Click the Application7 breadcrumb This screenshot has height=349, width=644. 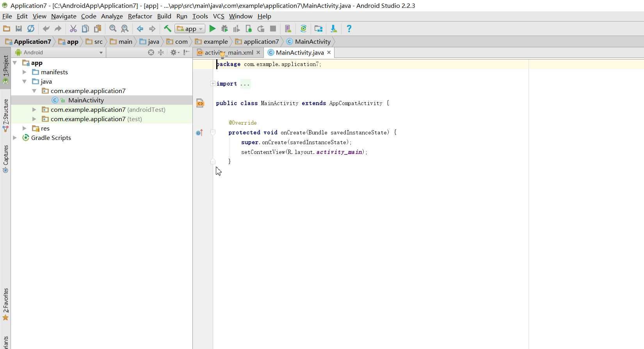coord(28,41)
